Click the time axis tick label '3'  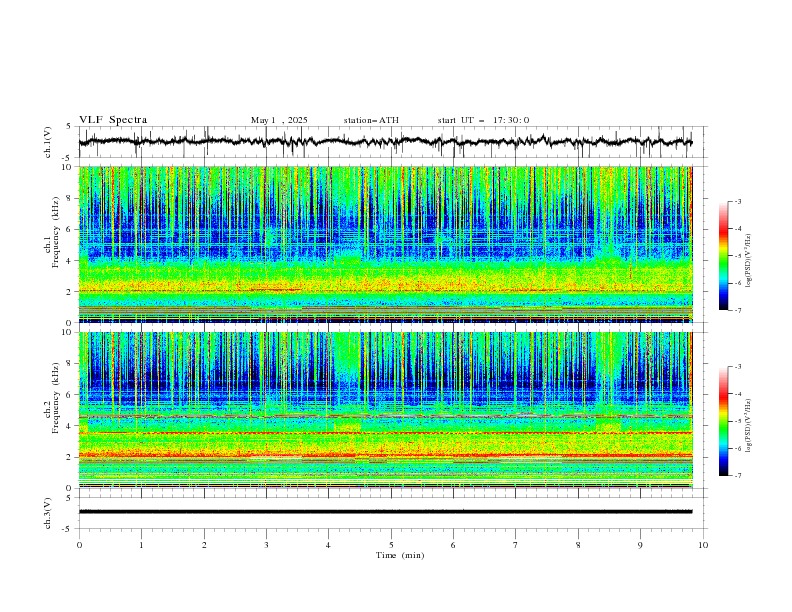pyautogui.click(x=266, y=545)
